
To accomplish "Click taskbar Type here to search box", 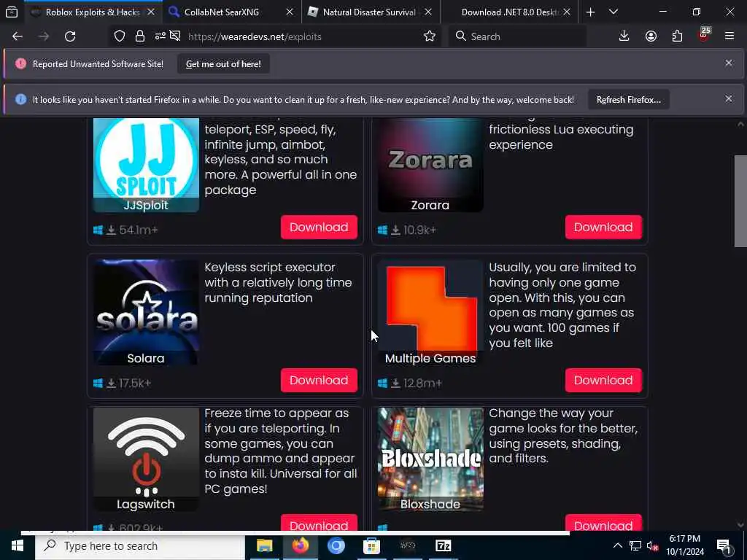I will click(x=140, y=545).
